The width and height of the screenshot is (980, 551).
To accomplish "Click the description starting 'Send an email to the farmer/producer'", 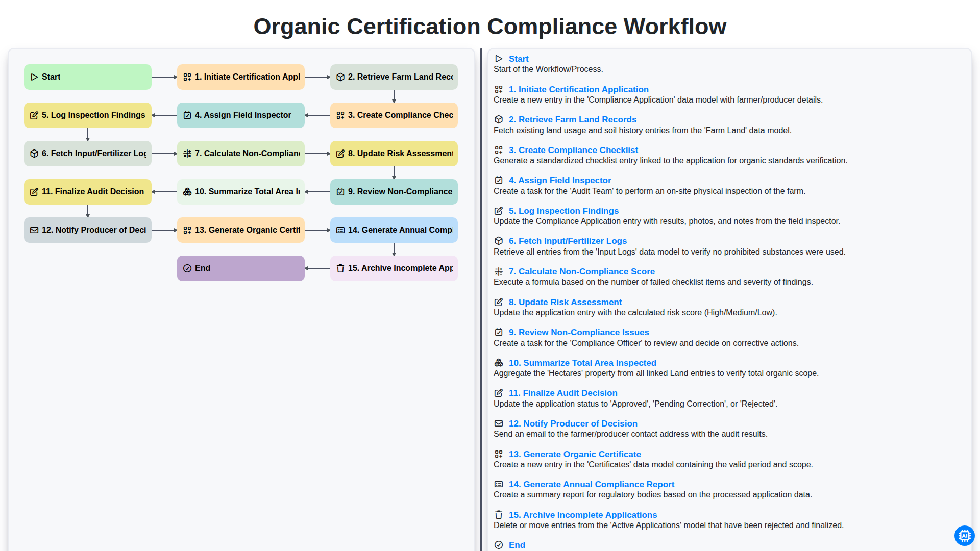I will tap(630, 434).
